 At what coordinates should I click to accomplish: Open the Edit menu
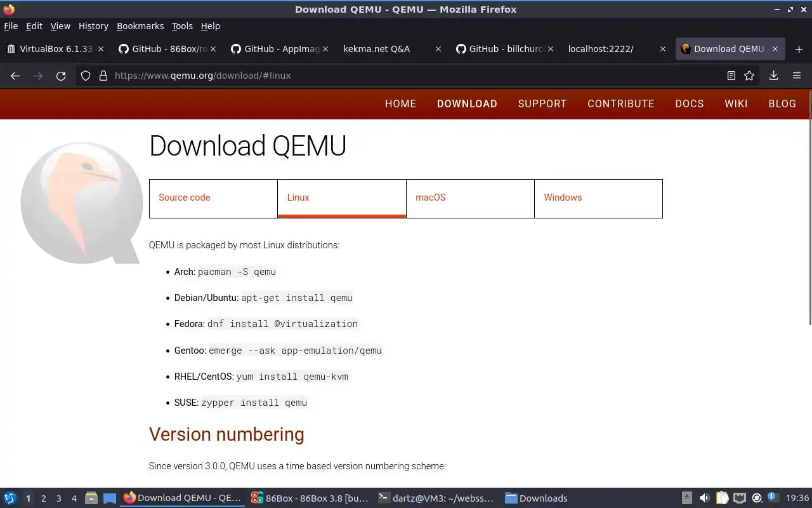34,26
